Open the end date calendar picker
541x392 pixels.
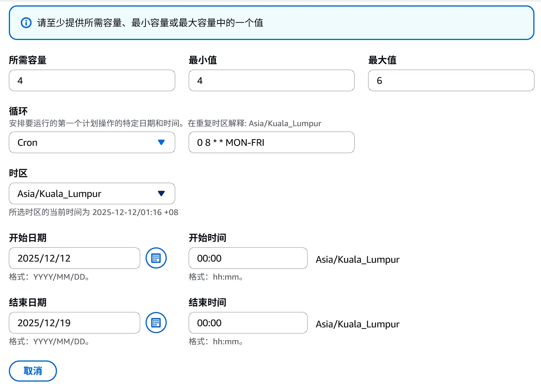156,323
